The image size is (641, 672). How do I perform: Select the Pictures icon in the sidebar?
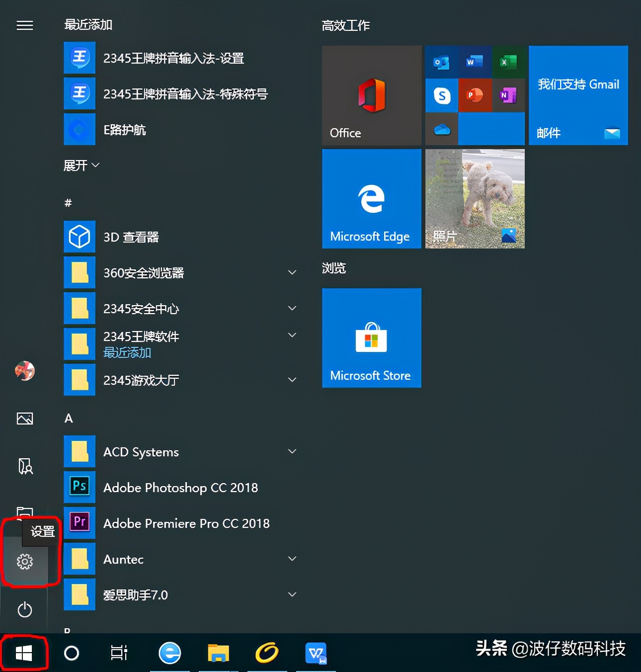click(24, 419)
